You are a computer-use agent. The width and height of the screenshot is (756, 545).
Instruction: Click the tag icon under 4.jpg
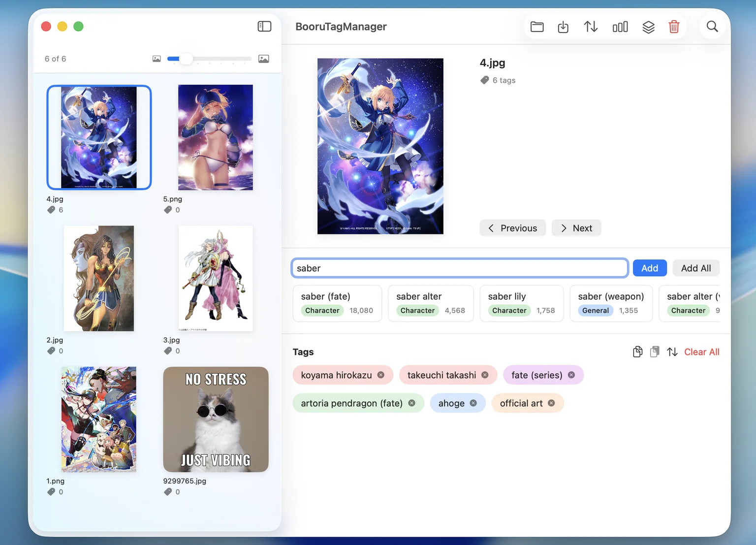pyautogui.click(x=51, y=210)
